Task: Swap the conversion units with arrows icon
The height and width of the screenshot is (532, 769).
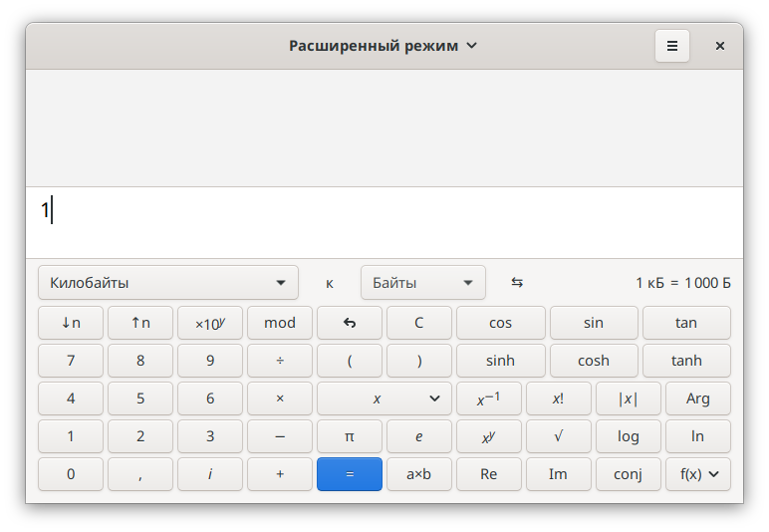Action: [x=517, y=282]
